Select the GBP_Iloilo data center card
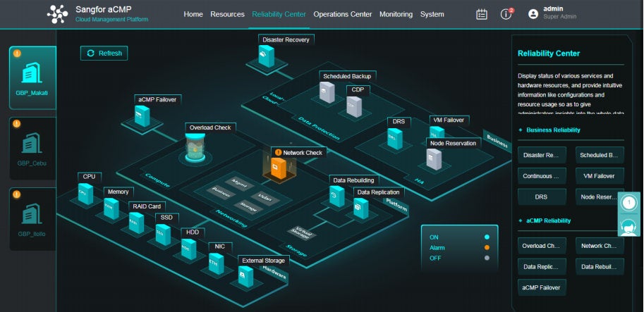The image size is (644, 312). click(32, 219)
